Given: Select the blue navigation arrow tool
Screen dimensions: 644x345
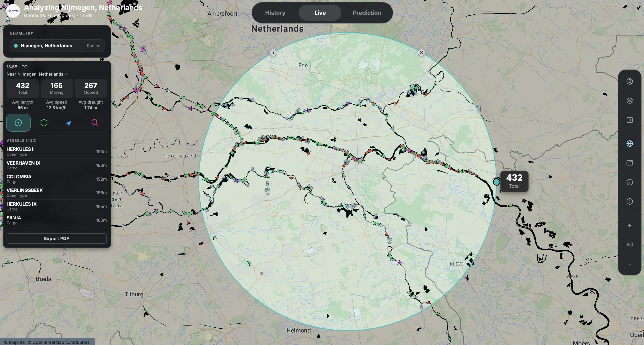Looking at the screenshot, I should tap(69, 123).
